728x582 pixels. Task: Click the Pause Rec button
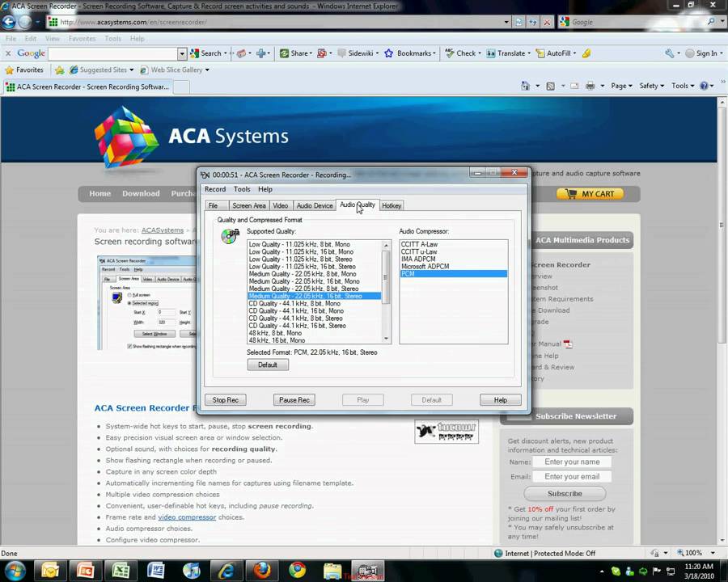(x=294, y=400)
